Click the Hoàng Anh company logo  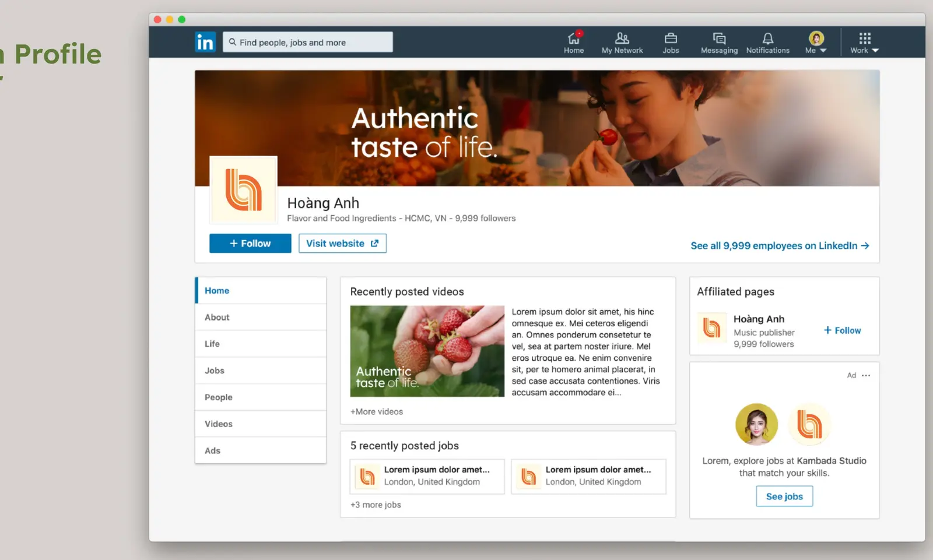tap(243, 190)
